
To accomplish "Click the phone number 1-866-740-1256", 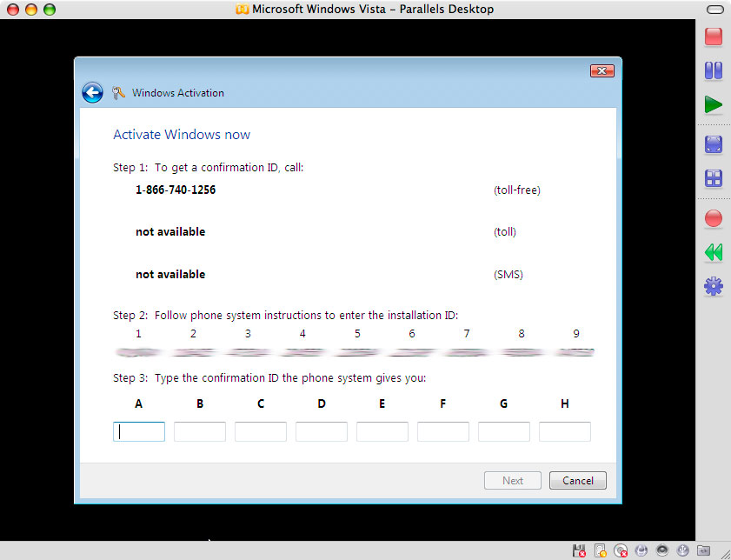I will point(176,190).
